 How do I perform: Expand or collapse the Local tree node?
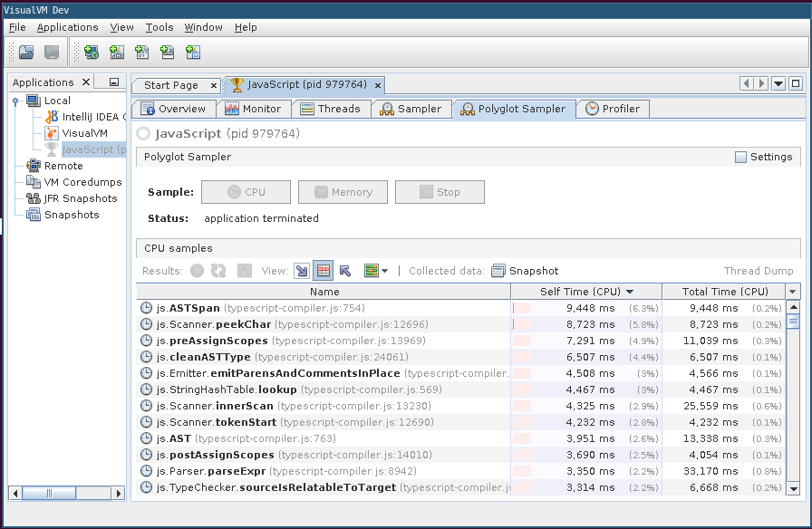[x=15, y=101]
